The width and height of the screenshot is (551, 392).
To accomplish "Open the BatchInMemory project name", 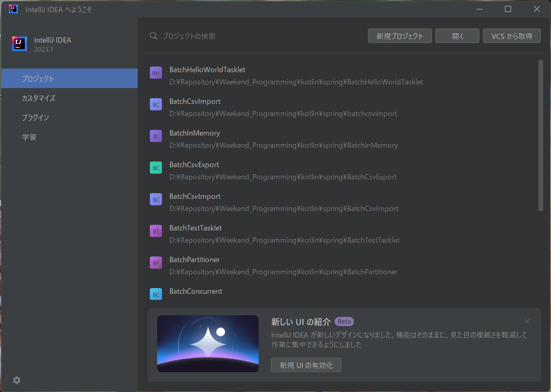I will tap(194, 133).
